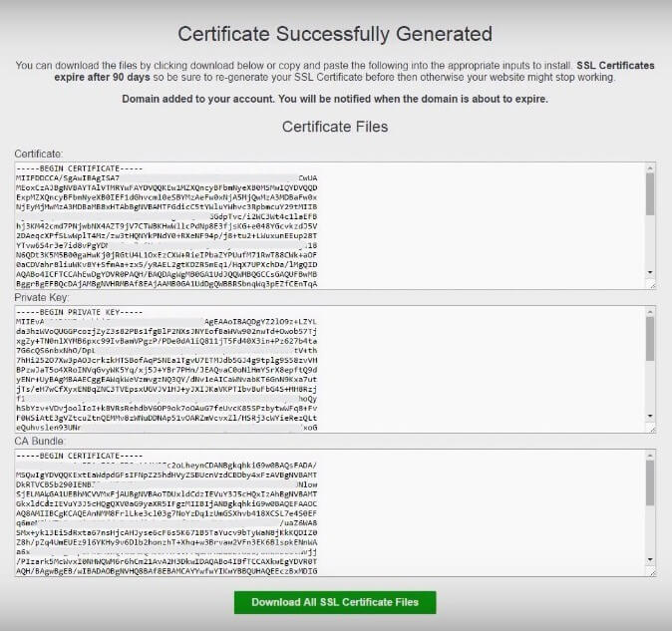Click the 'Private Key:' field label

click(42, 297)
